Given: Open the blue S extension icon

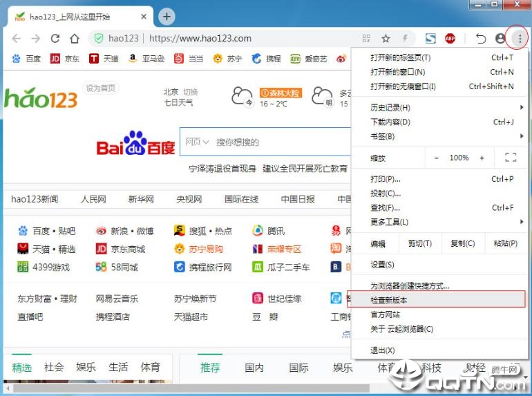Looking at the screenshot, I should [430, 38].
